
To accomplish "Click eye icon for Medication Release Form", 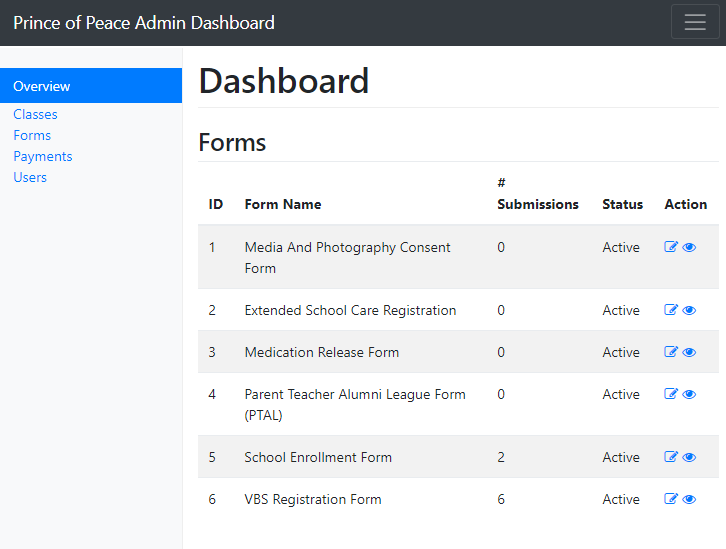I will click(x=689, y=352).
